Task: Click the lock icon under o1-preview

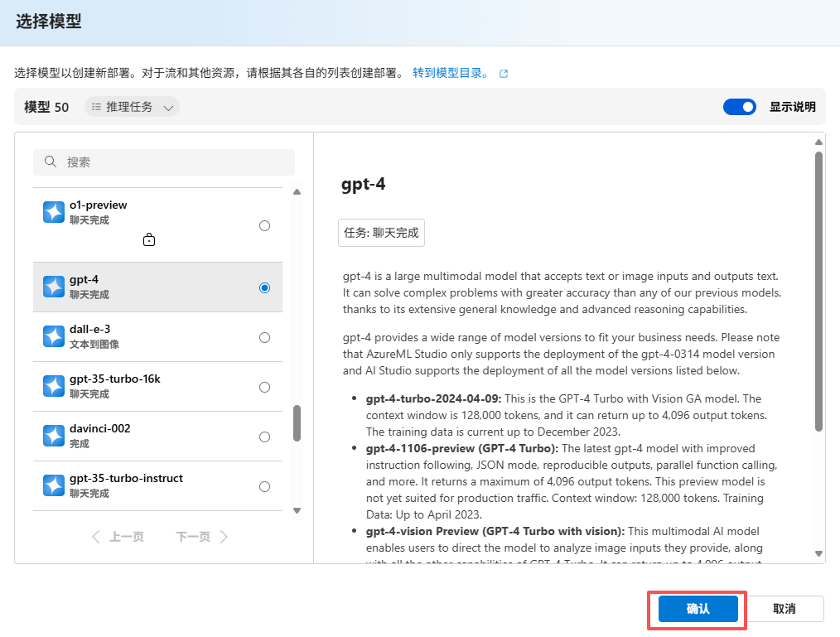Action: coord(149,239)
